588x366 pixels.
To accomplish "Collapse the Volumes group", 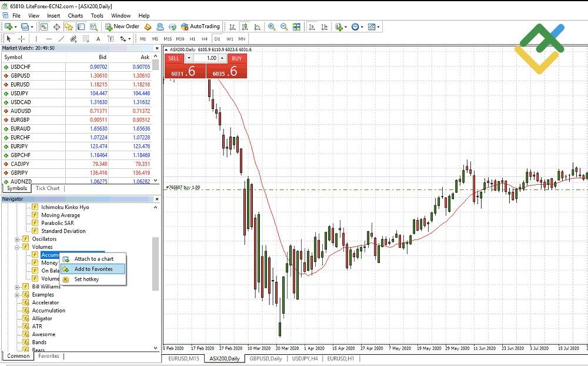I will point(18,247).
